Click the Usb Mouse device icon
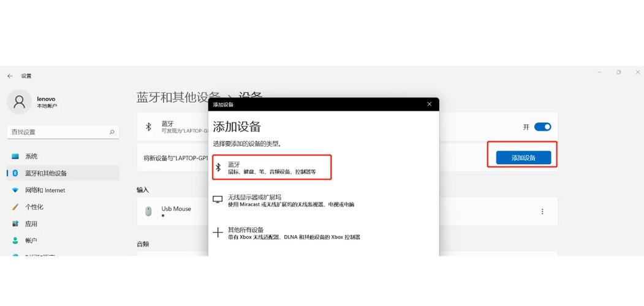Image resolution: width=644 pixels, height=306 pixels. pyautogui.click(x=148, y=212)
